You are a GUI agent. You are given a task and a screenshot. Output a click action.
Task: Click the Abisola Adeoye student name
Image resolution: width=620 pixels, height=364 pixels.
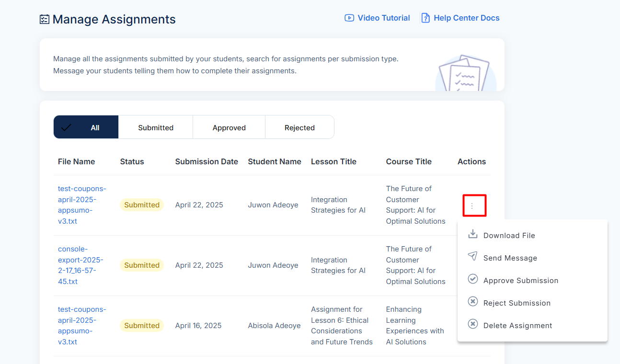click(274, 326)
